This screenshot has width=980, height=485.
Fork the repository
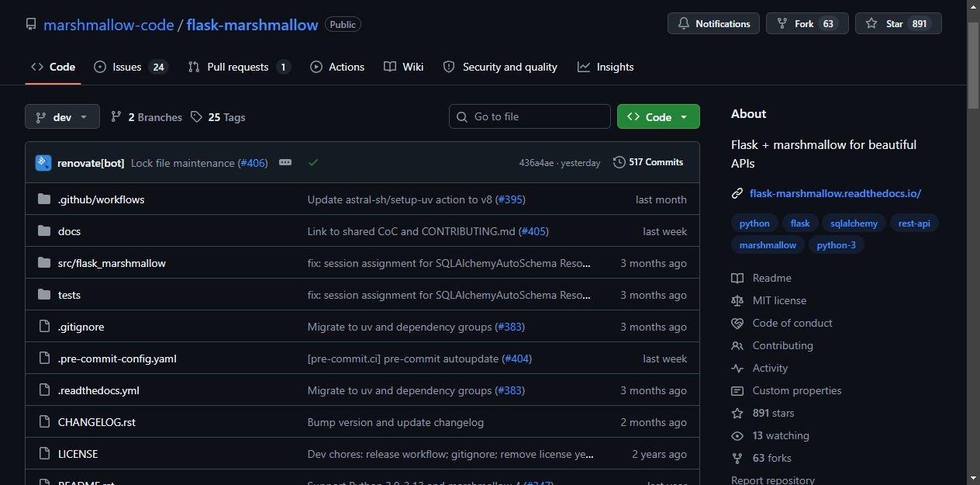tap(807, 23)
